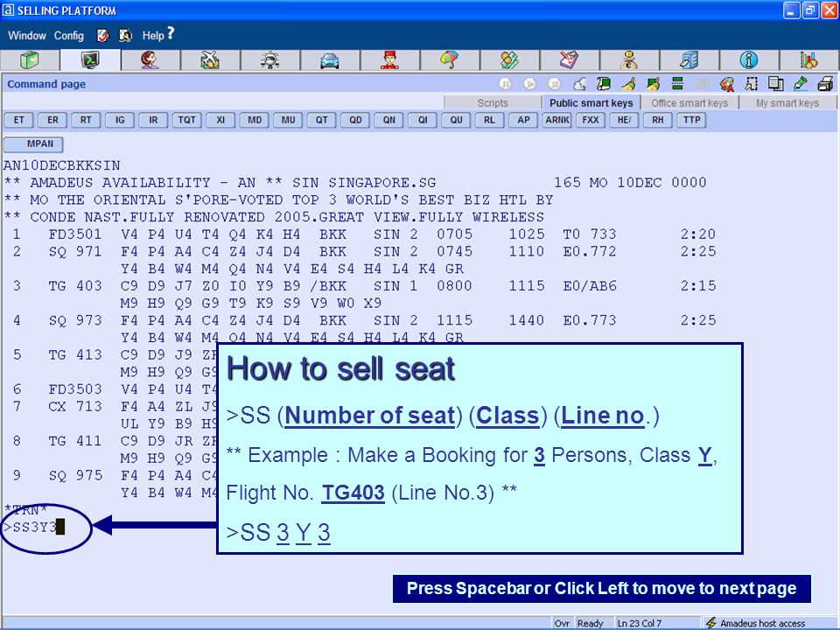Screen dimensions: 840x630
Task: Click the lightning bolt Amadeus host access icon
Action: [x=710, y=623]
